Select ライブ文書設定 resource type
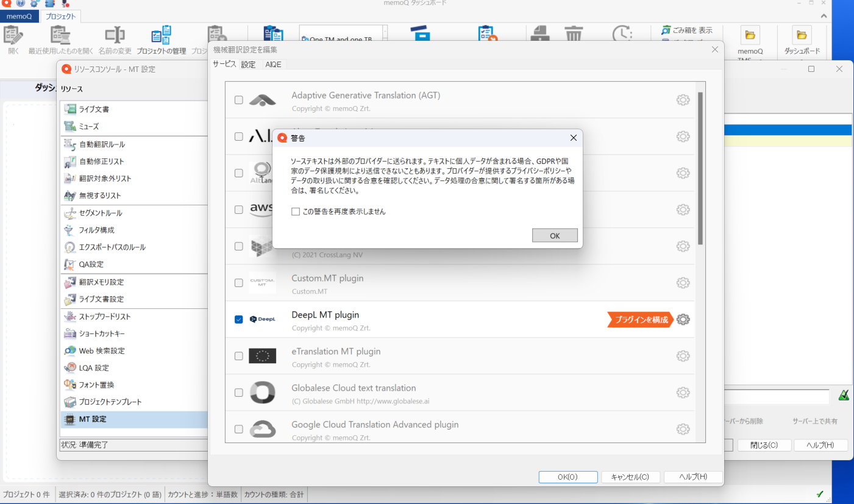This screenshot has height=504, width=854. click(134, 299)
